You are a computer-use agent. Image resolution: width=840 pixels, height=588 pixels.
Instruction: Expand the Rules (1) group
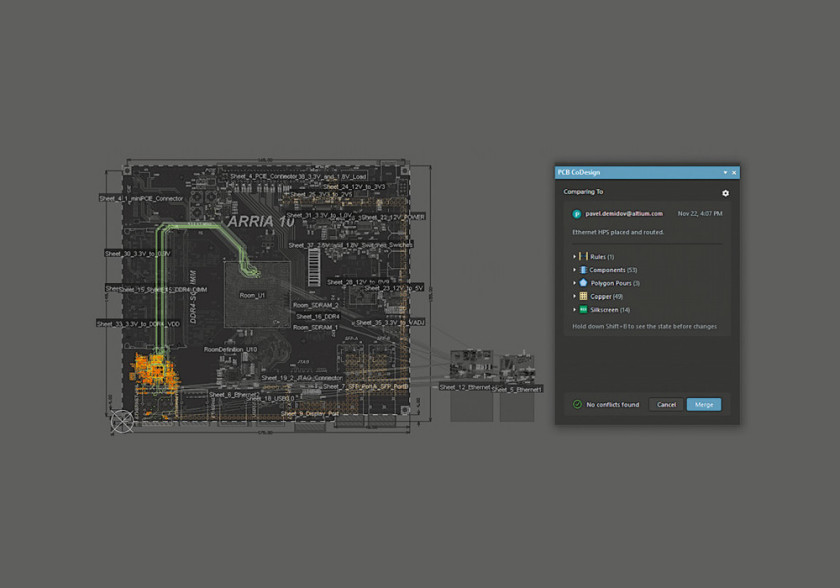click(574, 257)
